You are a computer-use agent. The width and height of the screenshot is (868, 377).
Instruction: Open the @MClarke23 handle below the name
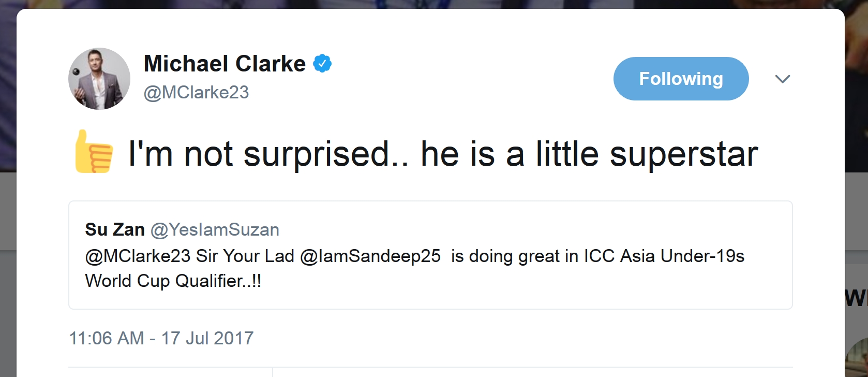(x=196, y=92)
